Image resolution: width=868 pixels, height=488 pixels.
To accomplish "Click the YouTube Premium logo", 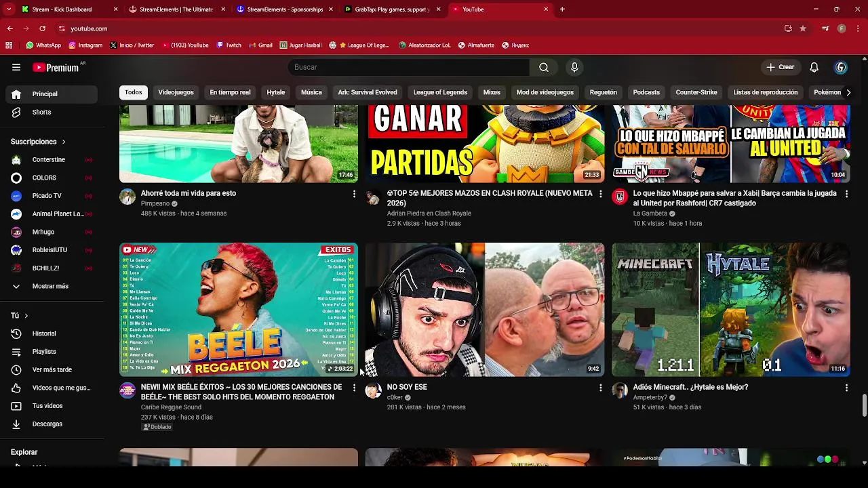I will pos(56,67).
